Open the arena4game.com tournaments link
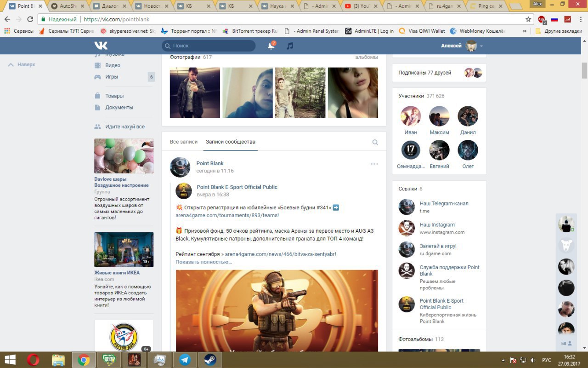The image size is (588, 368). tap(227, 215)
